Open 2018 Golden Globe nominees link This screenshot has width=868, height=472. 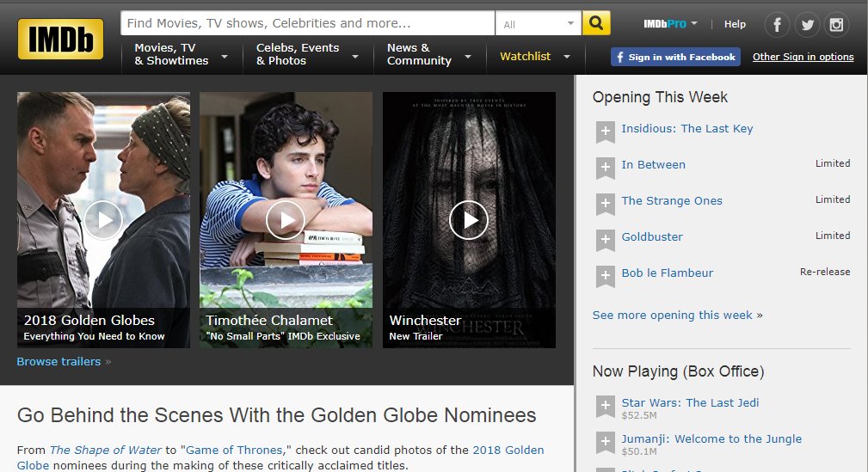508,450
